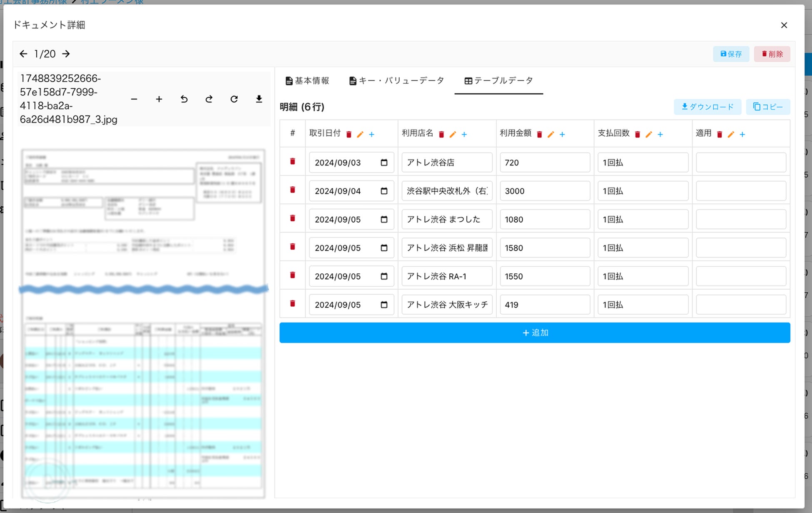Viewport: 812px width, 513px height.
Task: Switch to the 基本情報 tab
Action: click(x=307, y=80)
